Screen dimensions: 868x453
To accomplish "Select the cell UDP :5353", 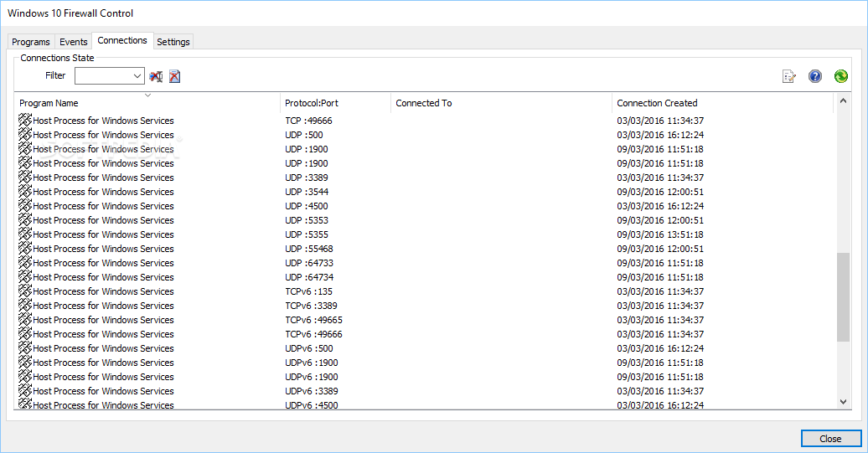I will coord(307,220).
